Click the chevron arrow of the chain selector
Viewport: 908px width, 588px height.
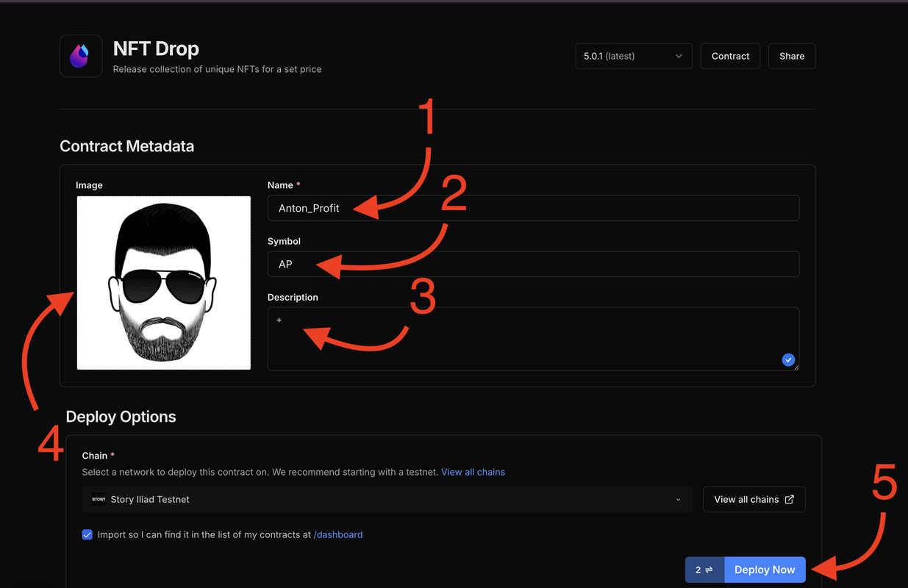click(678, 500)
